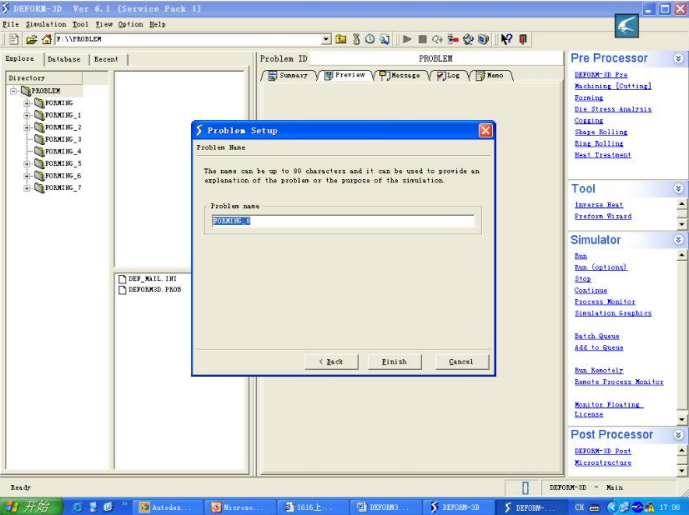Switch to the Database tab
Viewport: 689px width, 515px height.
[64, 59]
